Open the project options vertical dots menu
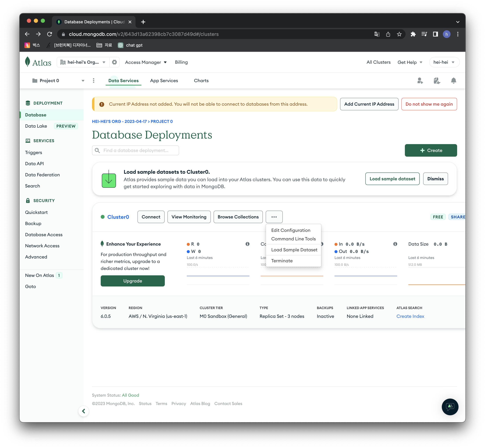The height and width of the screenshot is (448, 485). [94, 80]
